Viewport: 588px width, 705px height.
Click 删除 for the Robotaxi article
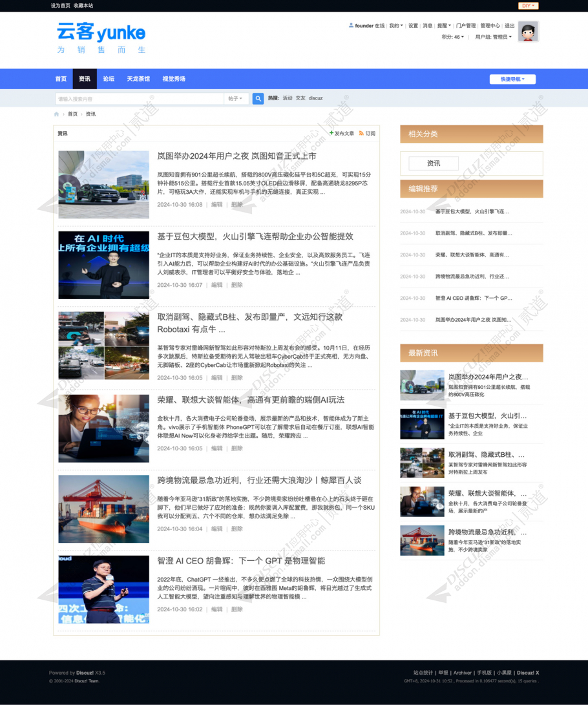pos(237,377)
